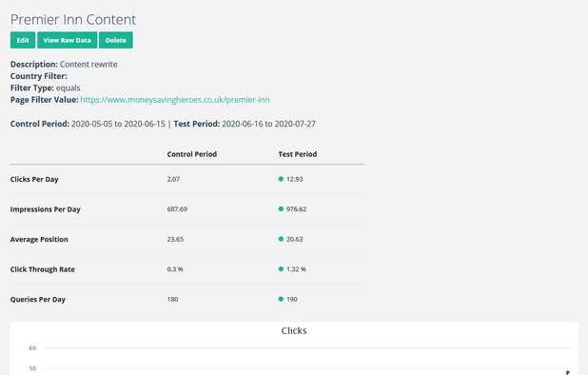The image size is (588, 375).
Task: Click the 'Queries Per Day' row label
Action: 38,299
